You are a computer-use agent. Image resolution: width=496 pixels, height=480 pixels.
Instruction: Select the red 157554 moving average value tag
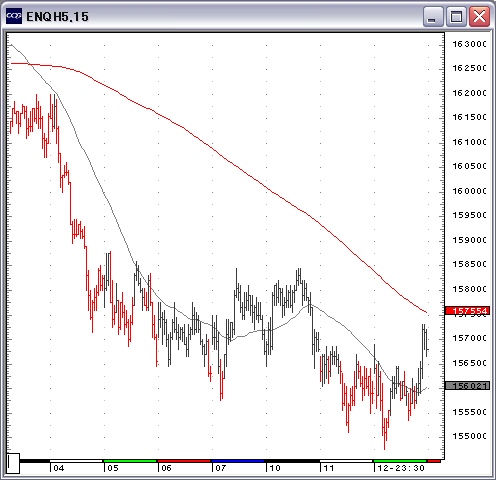[x=467, y=311]
